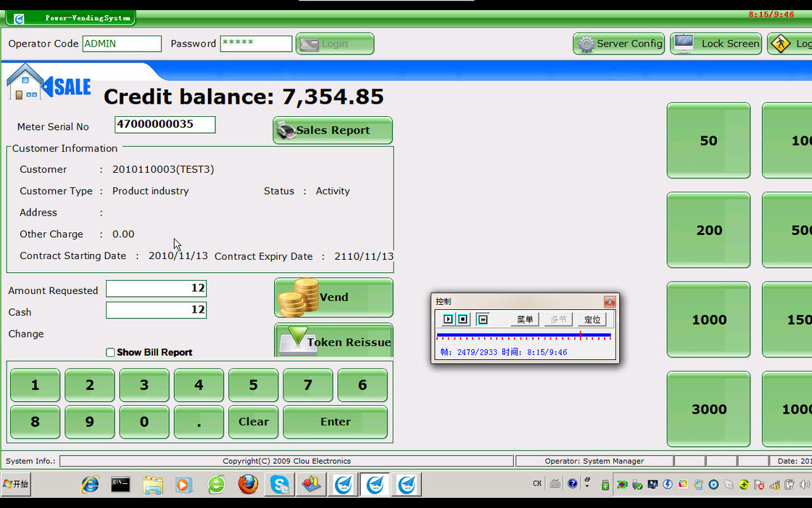The image size is (812, 508).
Task: Click the playback progress timeline bar
Action: tap(522, 335)
